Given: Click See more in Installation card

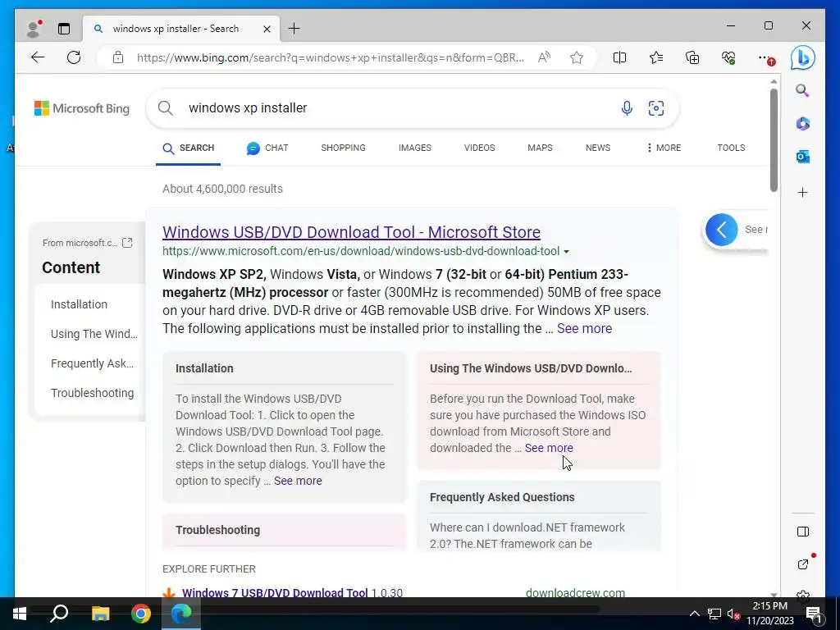Looking at the screenshot, I should coord(298,481).
